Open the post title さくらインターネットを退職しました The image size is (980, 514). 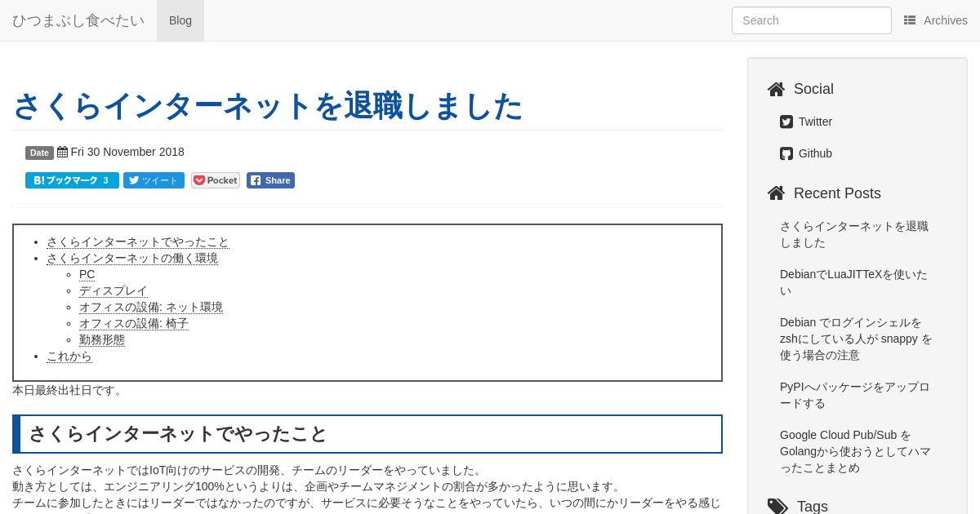(x=267, y=106)
